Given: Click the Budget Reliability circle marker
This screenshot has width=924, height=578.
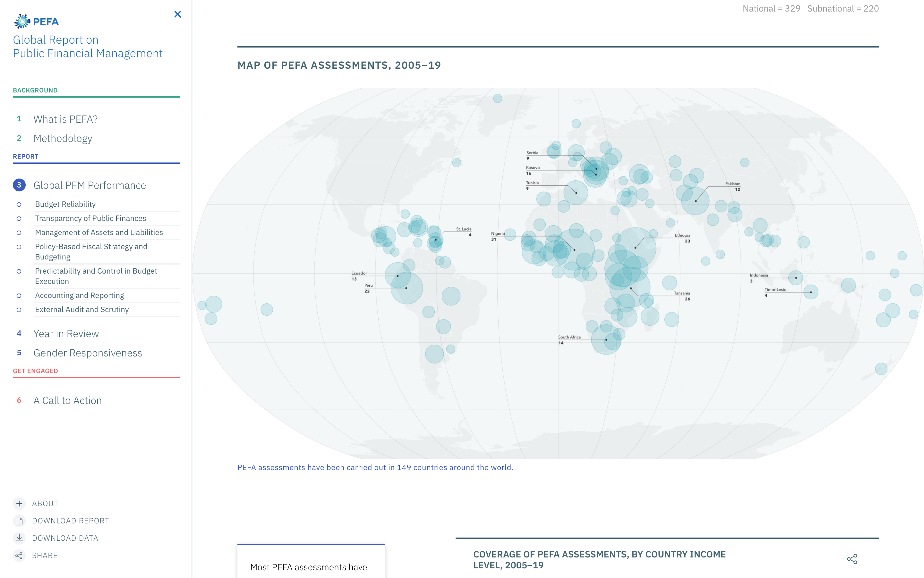Looking at the screenshot, I should 19,205.
